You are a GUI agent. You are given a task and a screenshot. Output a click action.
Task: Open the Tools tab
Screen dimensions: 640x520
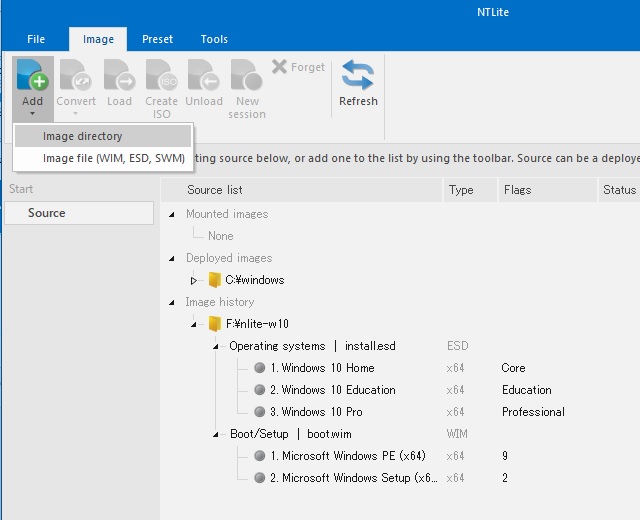(214, 39)
